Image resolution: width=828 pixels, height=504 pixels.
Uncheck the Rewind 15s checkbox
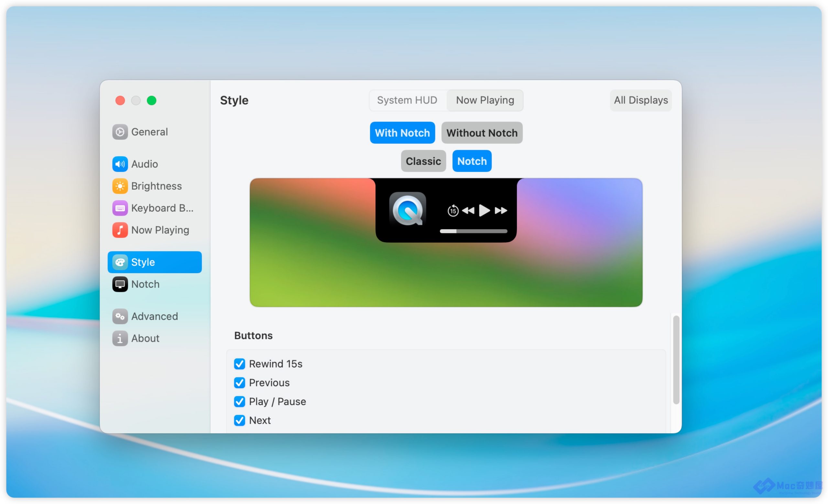(x=240, y=364)
